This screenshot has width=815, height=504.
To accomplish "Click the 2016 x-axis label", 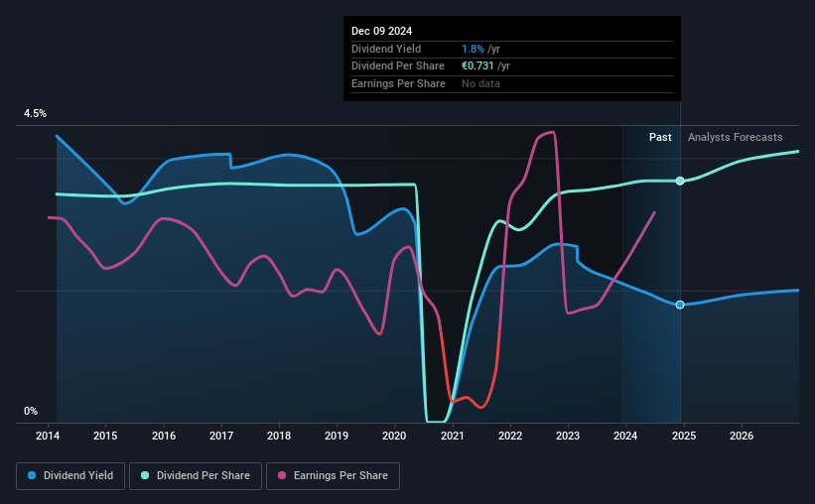I will click(164, 436).
